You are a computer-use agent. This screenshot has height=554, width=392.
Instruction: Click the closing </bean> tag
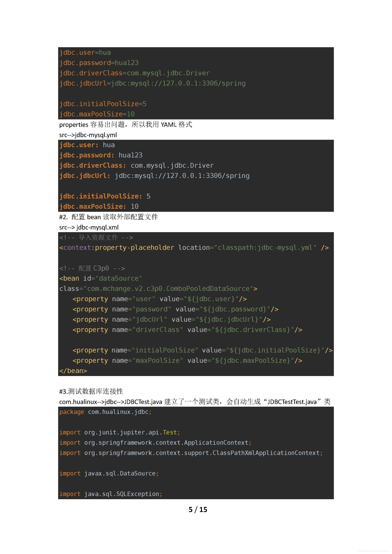pyautogui.click(x=73, y=371)
